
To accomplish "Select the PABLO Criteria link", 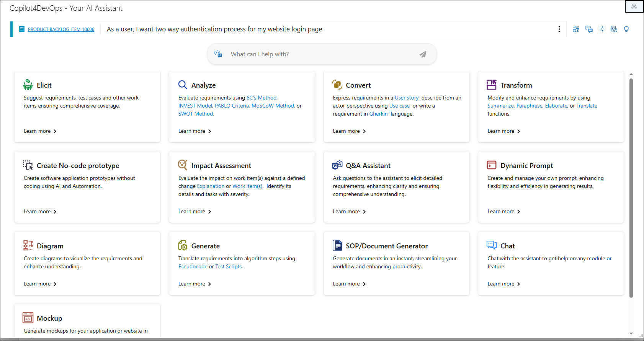I will (232, 106).
